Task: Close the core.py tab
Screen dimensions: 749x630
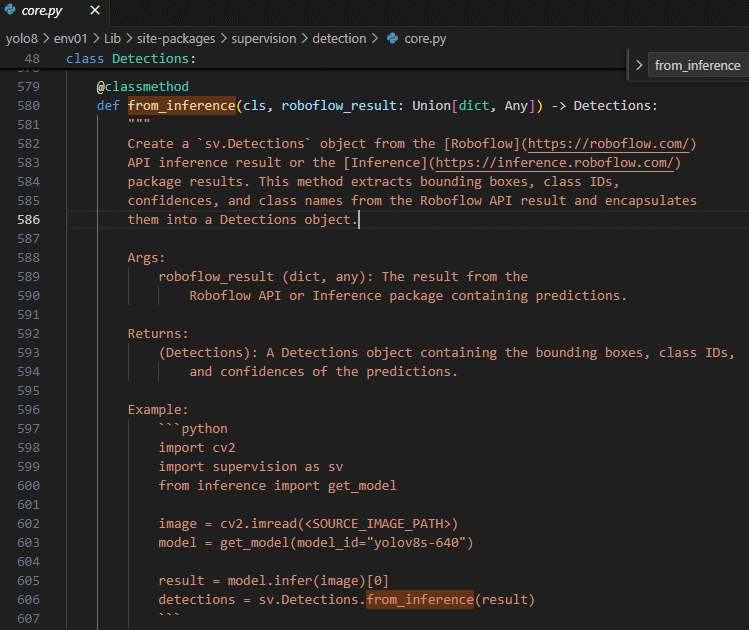Action: click(95, 10)
